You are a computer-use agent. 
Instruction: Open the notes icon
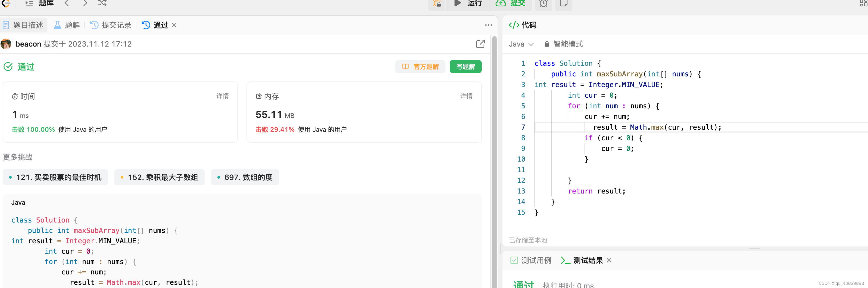tap(563, 3)
